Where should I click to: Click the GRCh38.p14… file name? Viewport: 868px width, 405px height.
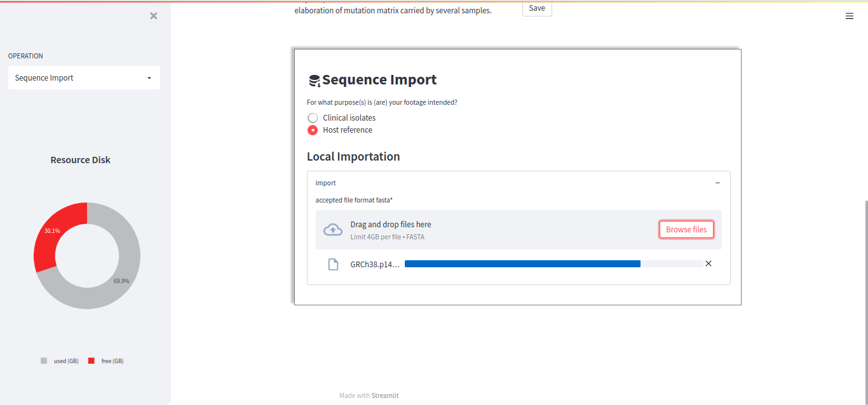point(375,265)
